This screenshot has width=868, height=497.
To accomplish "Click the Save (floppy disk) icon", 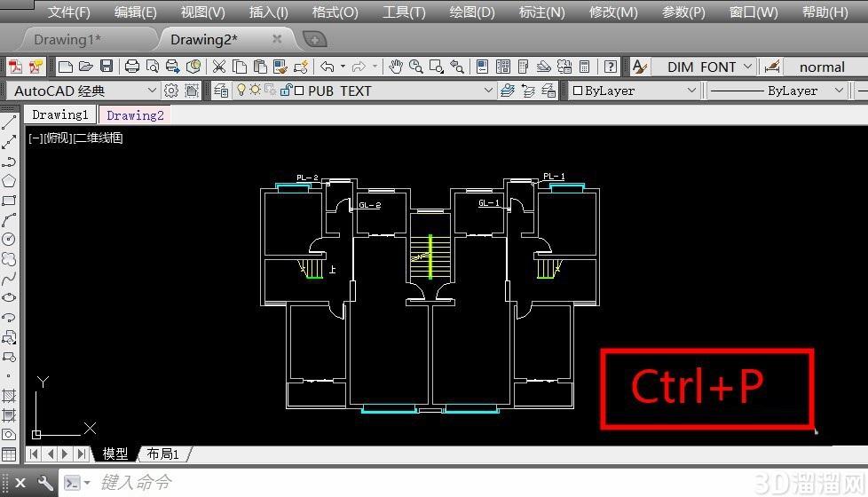I will click(107, 67).
